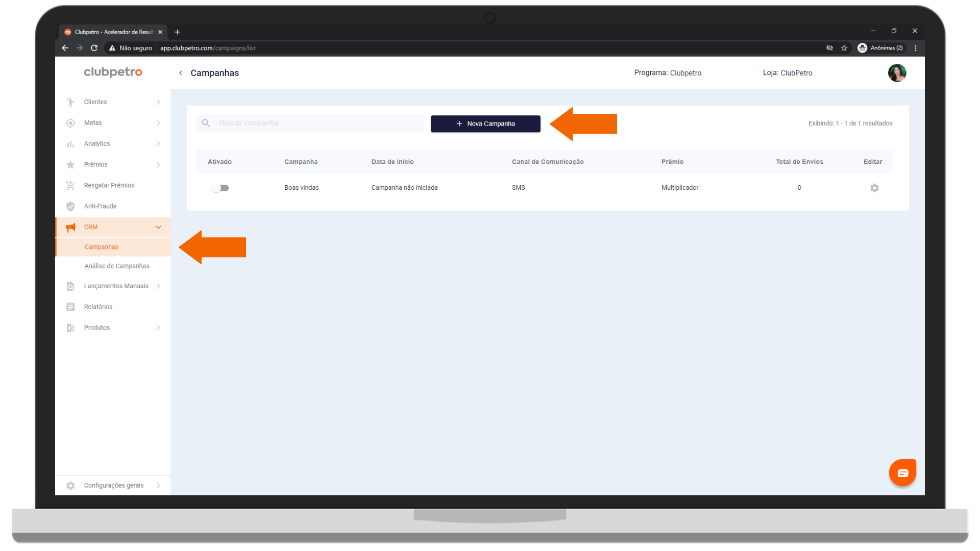Open a new browser tab
Screen dimensions: 980x551
click(x=178, y=32)
